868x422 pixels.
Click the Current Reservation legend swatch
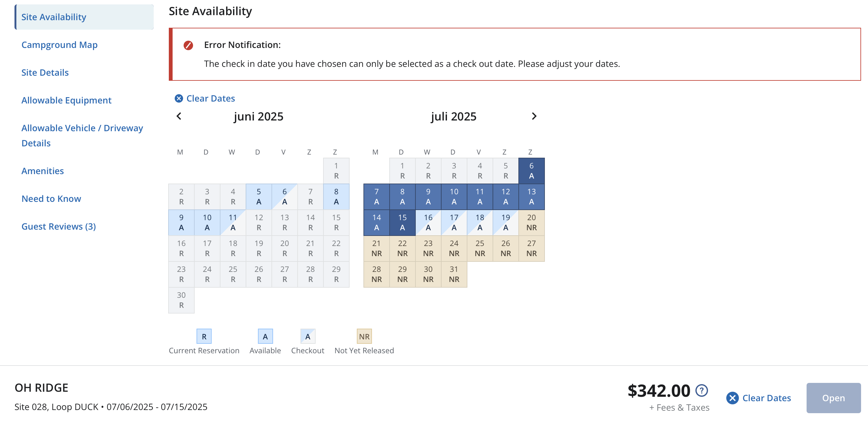point(204,336)
